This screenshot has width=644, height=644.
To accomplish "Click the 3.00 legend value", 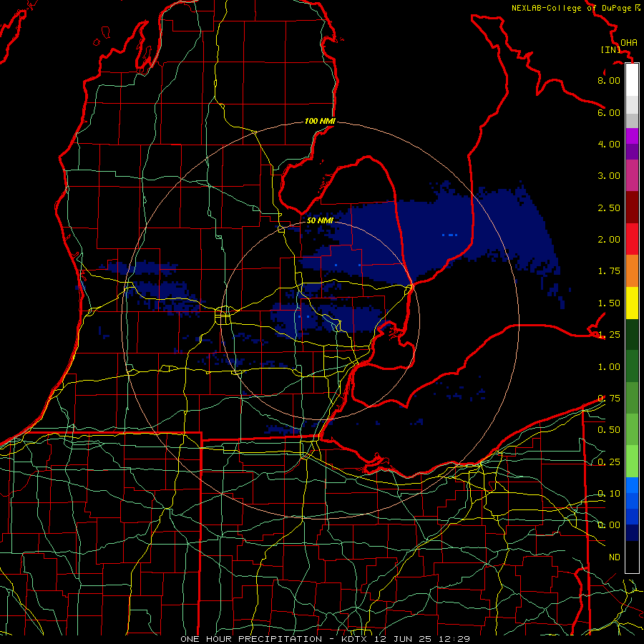I will (x=609, y=176).
